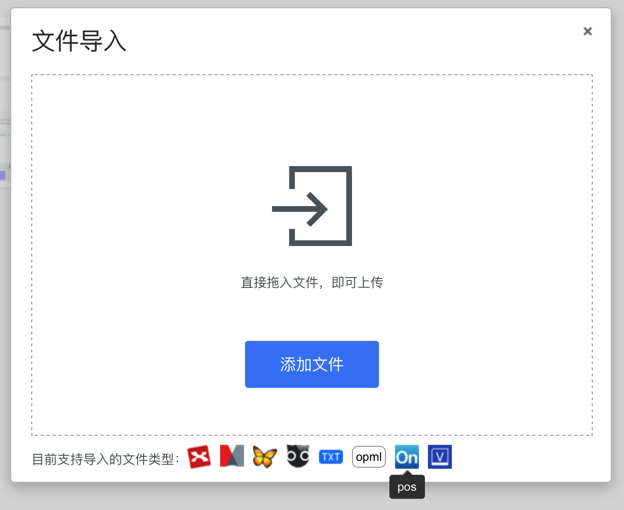The image size is (624, 510).
Task: Close the 文件导入 dialog
Action: tap(587, 31)
